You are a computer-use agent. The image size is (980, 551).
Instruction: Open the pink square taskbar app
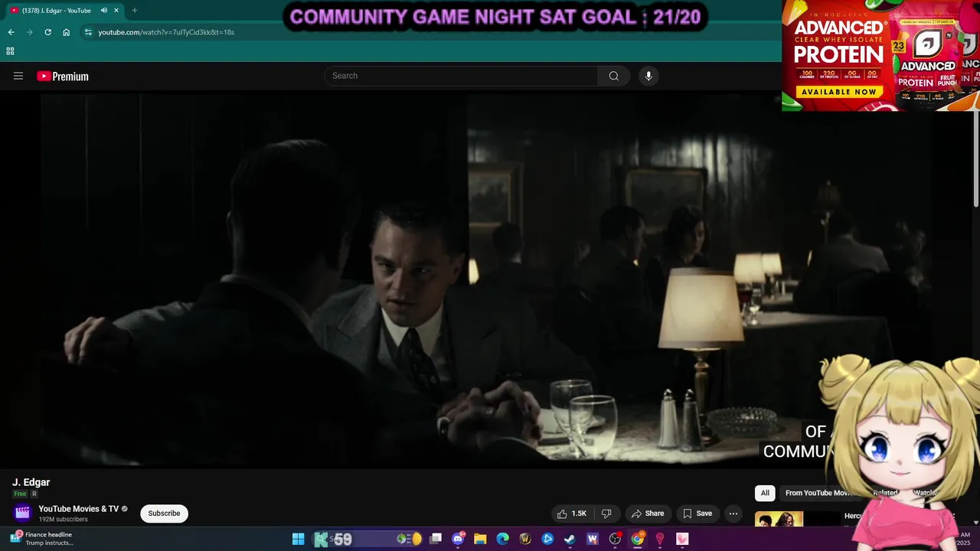pyautogui.click(x=682, y=539)
